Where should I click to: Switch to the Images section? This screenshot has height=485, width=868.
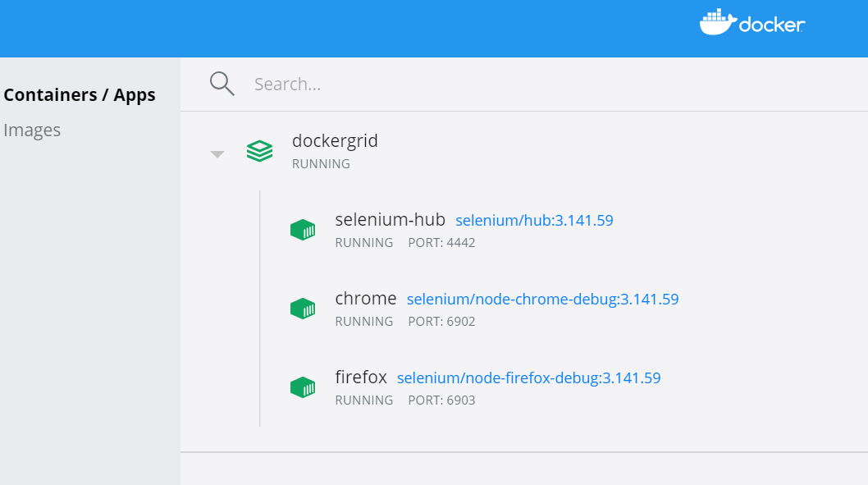coord(32,130)
